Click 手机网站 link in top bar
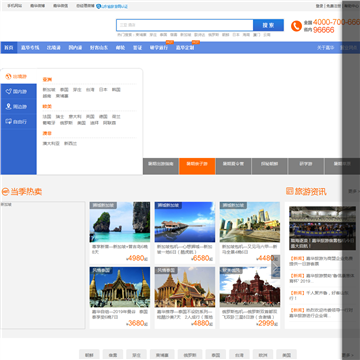The height and width of the screenshot is (360, 360). 15,6
